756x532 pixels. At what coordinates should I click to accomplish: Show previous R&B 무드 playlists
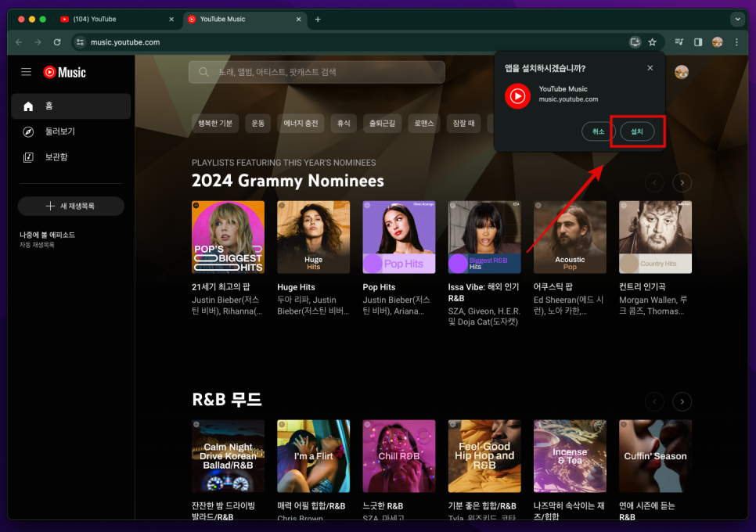[x=654, y=401]
